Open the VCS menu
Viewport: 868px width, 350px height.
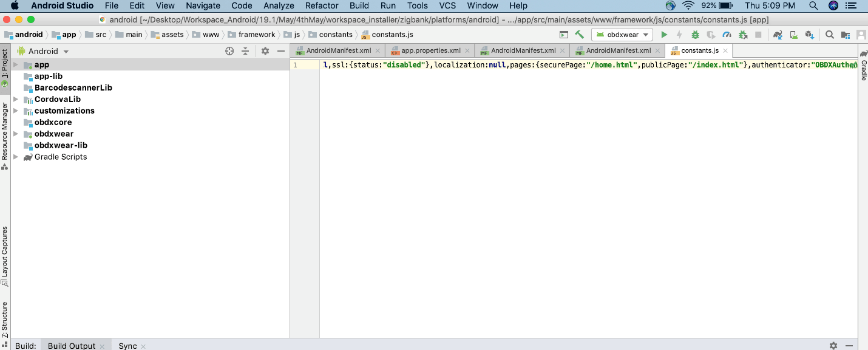[447, 5]
